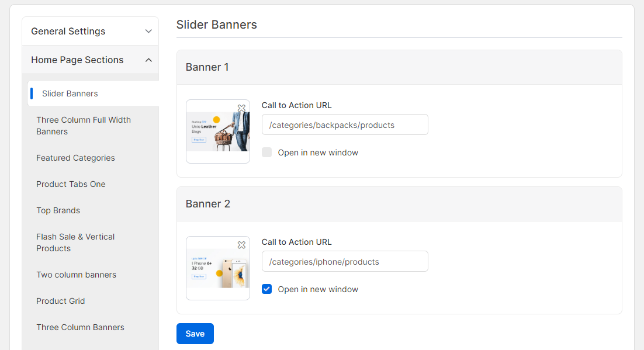Uncheck Open in new window for Banner 2
Viewport: 644px width, 350px height.
pos(267,289)
